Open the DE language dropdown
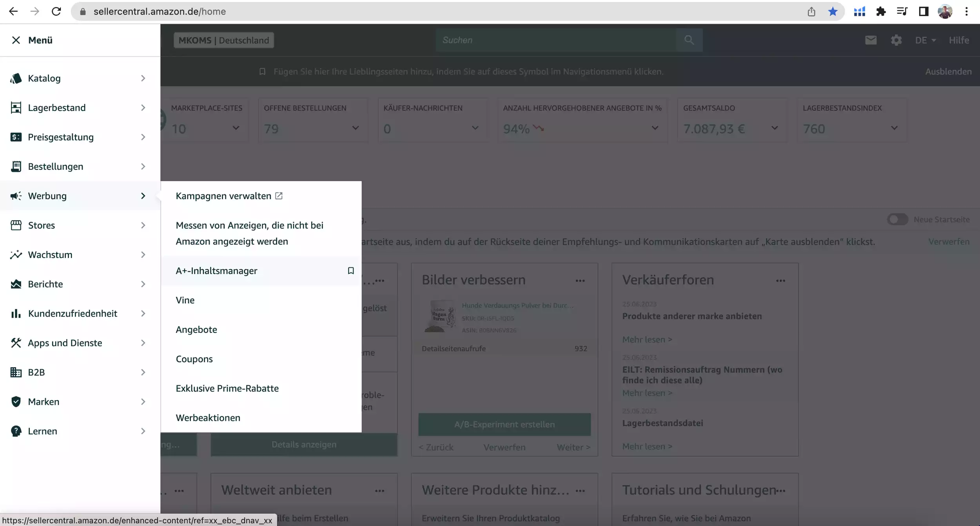980x526 pixels. point(925,40)
